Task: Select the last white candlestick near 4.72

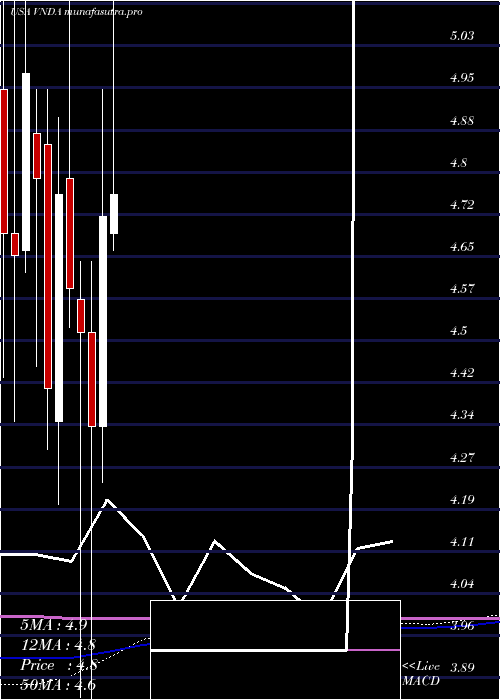Action: click(114, 213)
